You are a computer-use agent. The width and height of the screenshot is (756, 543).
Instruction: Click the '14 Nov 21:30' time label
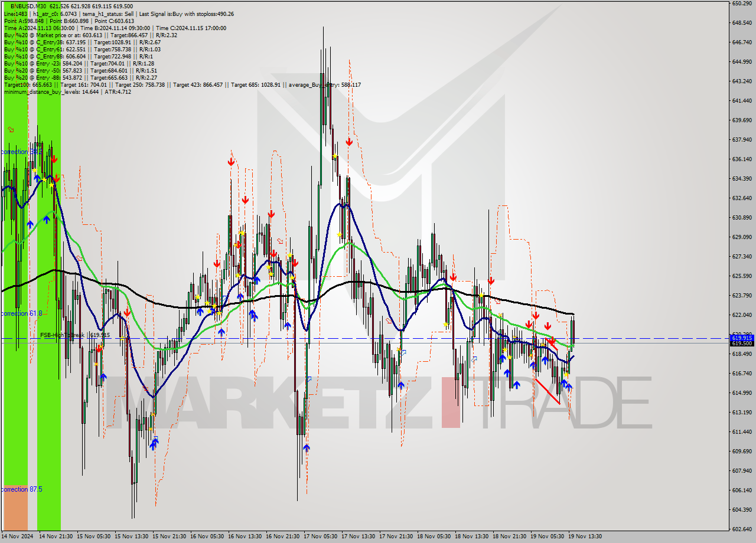pyautogui.click(x=56, y=537)
